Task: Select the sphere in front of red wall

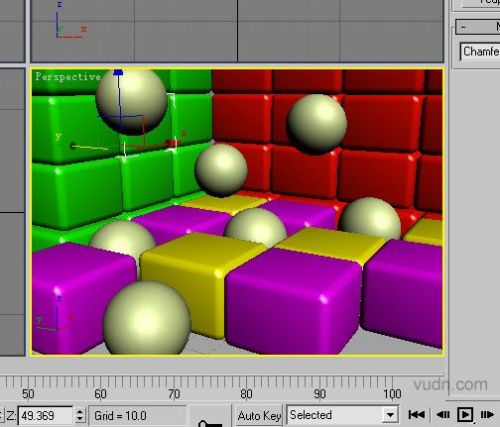Action: coord(317,124)
